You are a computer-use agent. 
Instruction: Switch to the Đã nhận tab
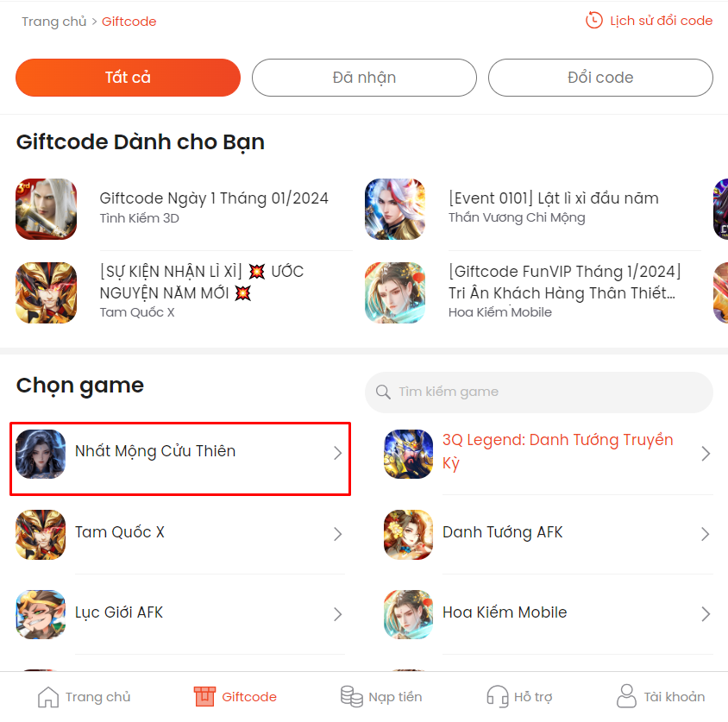click(x=364, y=78)
